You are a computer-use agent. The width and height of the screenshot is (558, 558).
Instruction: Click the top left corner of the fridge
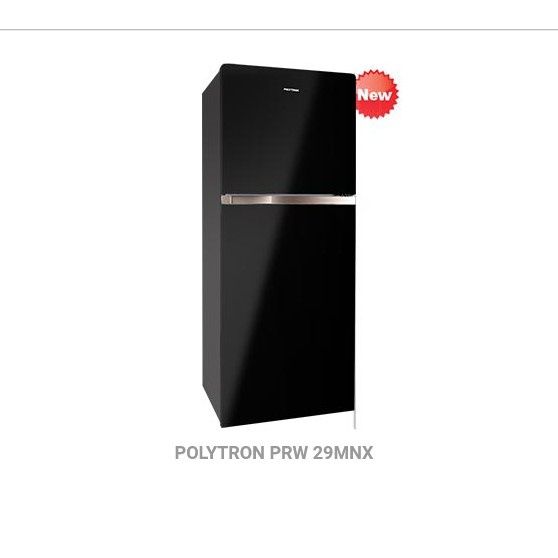(x=221, y=65)
